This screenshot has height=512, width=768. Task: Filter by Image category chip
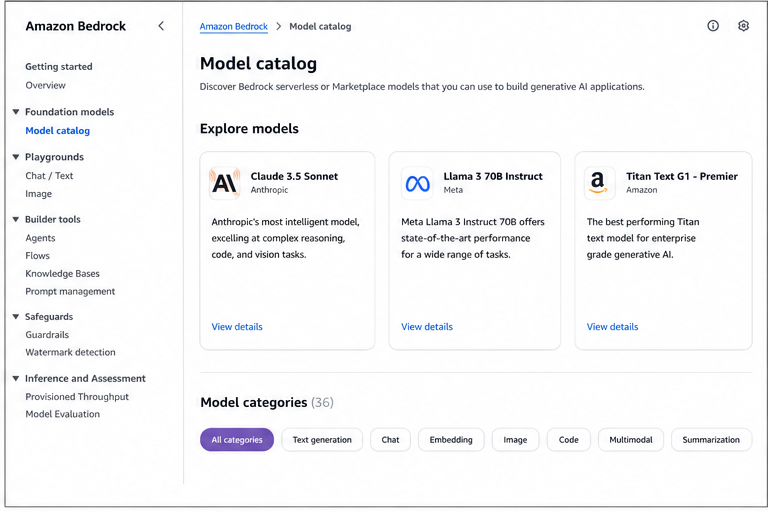pos(515,440)
